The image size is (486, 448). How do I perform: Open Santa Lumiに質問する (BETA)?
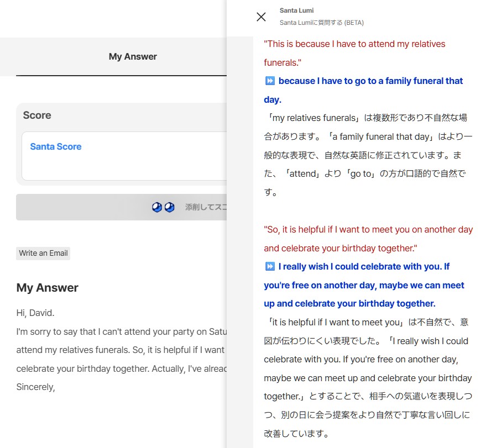tap(321, 23)
